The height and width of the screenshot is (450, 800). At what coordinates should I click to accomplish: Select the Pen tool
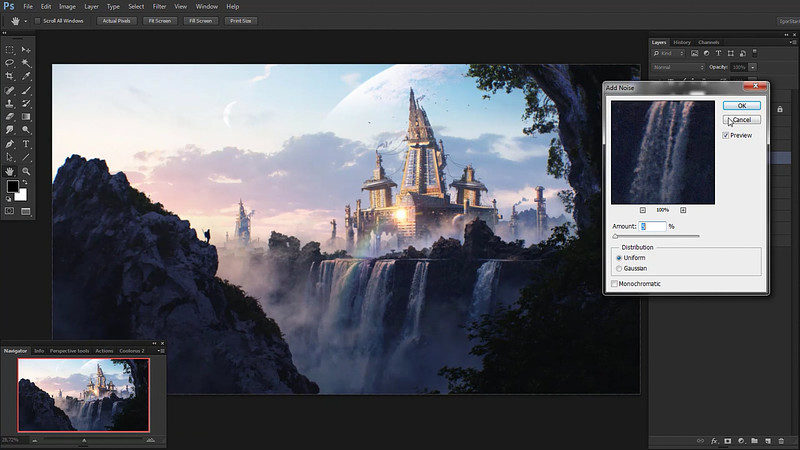point(10,144)
